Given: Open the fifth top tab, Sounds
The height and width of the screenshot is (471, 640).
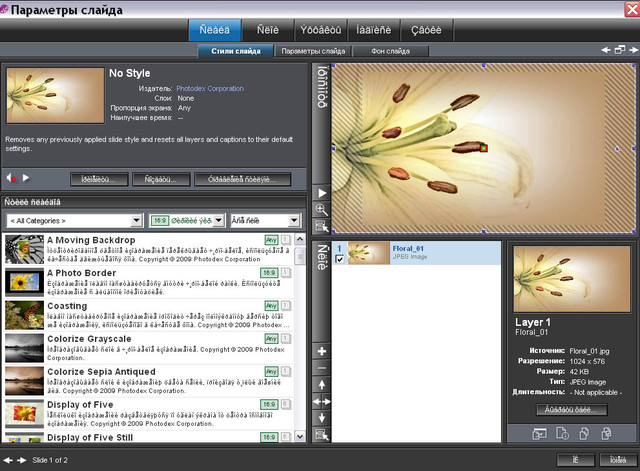Looking at the screenshot, I should (426, 30).
